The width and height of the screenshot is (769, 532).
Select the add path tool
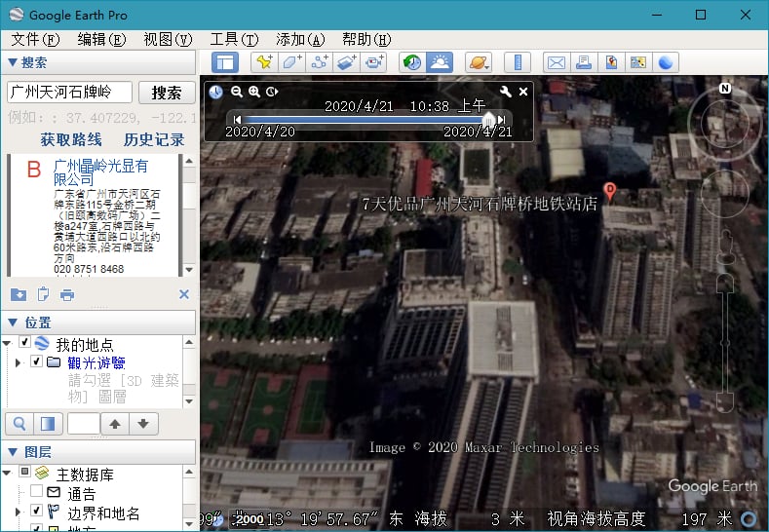(x=320, y=62)
